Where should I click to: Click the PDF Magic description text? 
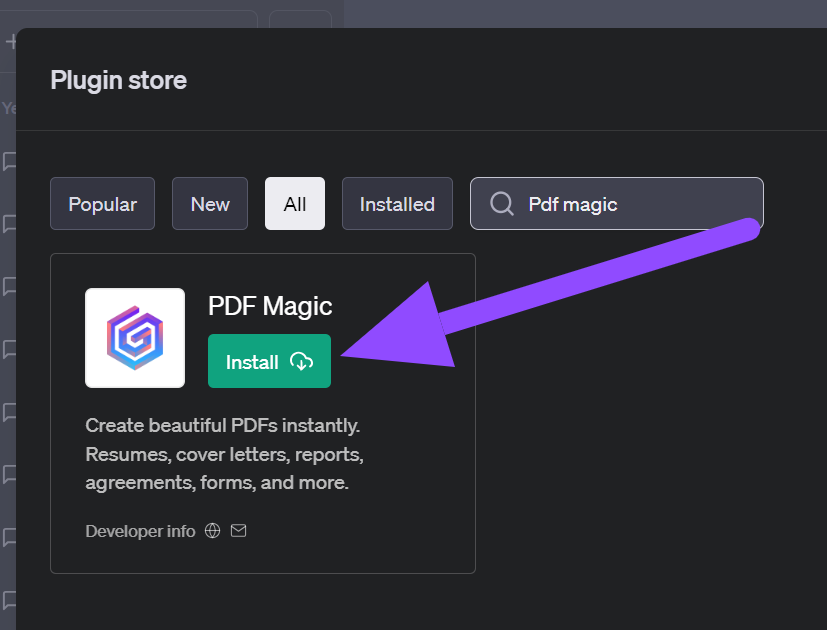[223, 454]
